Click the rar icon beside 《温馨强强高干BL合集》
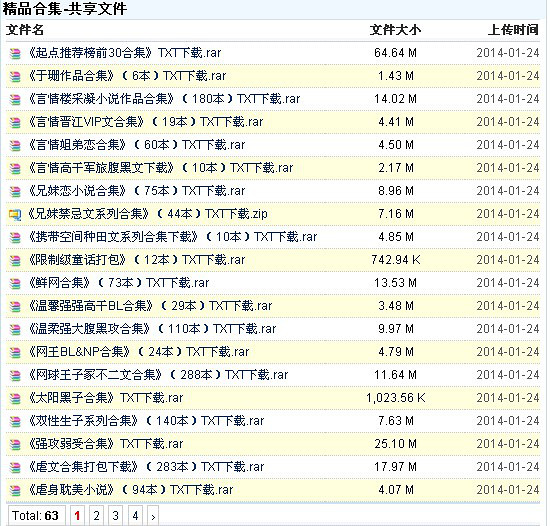Screen dimensions: 550x526 [15, 306]
